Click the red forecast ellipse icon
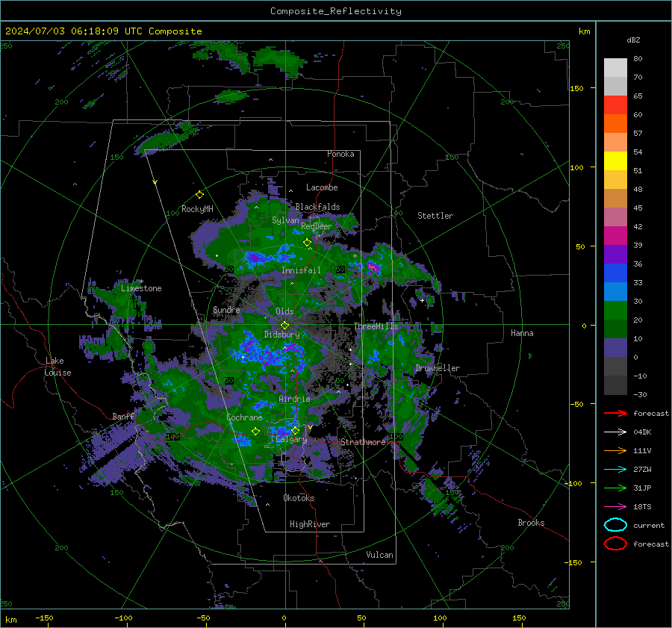The height and width of the screenshot is (628, 672). click(615, 544)
